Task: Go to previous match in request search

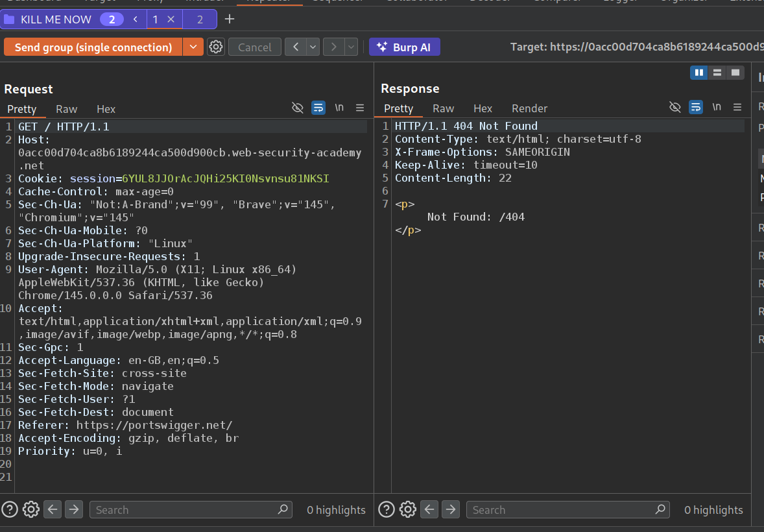Action: tap(53, 509)
